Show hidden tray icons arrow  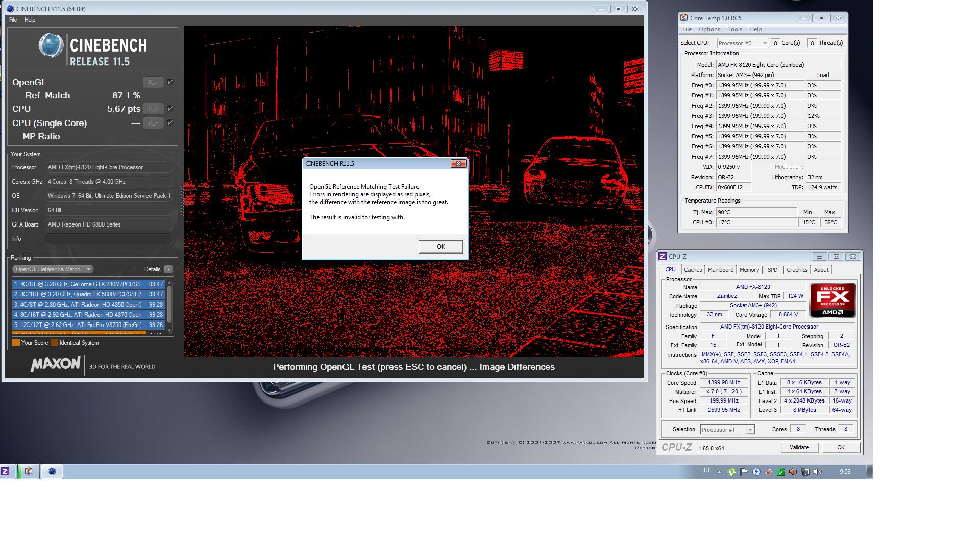[719, 472]
